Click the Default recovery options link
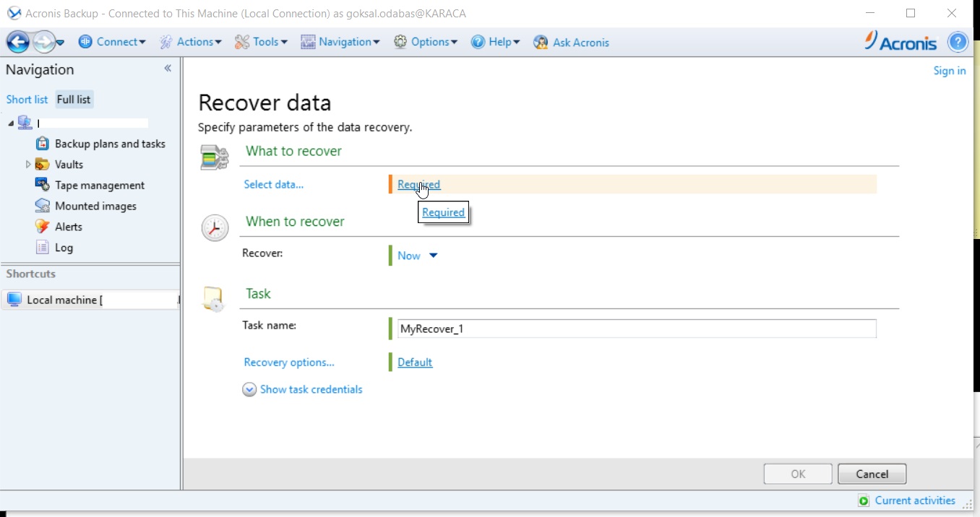This screenshot has height=517, width=980. [x=415, y=362]
